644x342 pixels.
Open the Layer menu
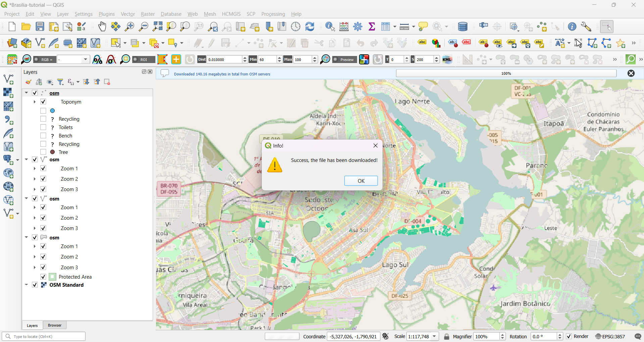(x=63, y=14)
